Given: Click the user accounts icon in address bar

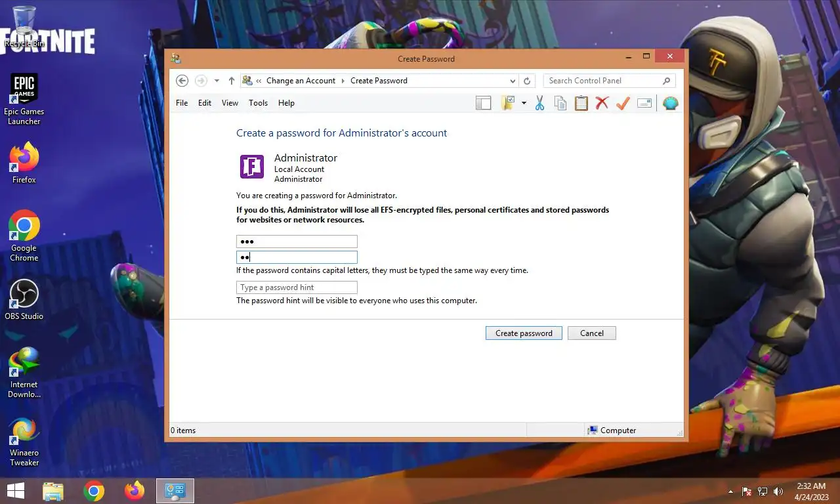Looking at the screenshot, I should pyautogui.click(x=247, y=81).
